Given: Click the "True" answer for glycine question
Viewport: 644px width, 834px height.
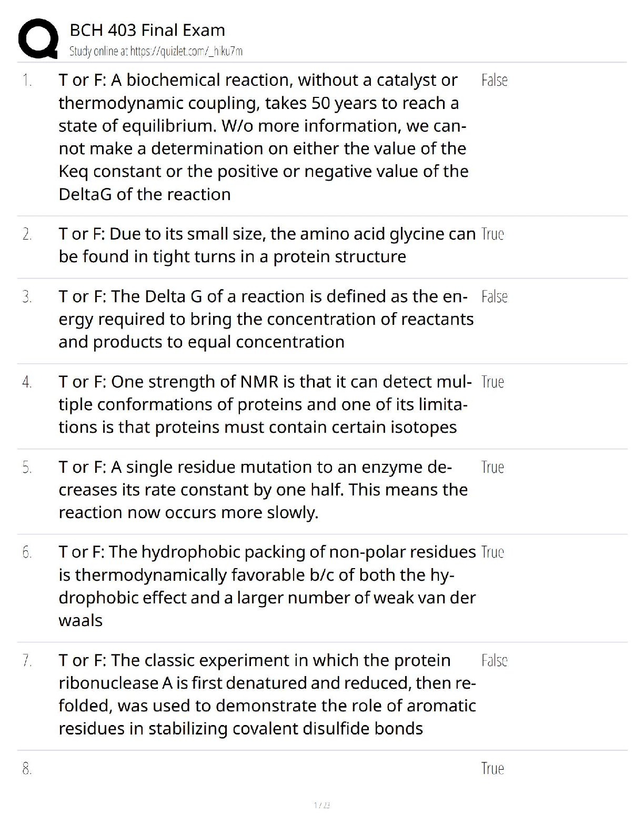Looking at the screenshot, I should (x=492, y=234).
